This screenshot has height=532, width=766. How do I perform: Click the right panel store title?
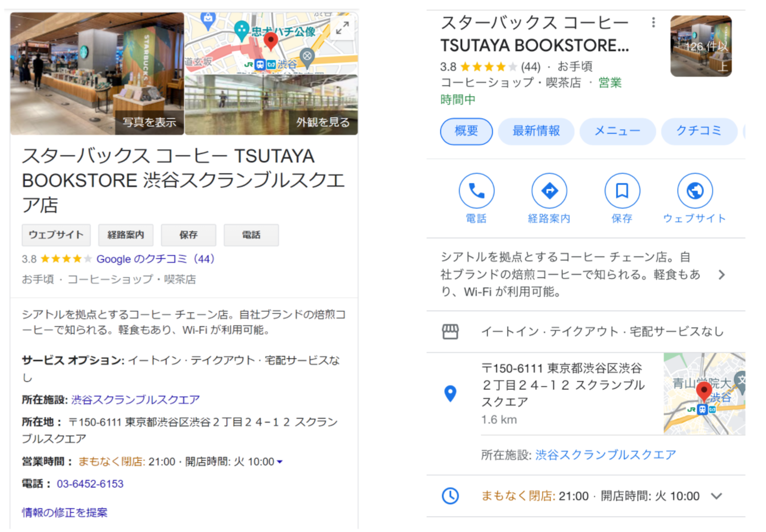click(x=535, y=34)
